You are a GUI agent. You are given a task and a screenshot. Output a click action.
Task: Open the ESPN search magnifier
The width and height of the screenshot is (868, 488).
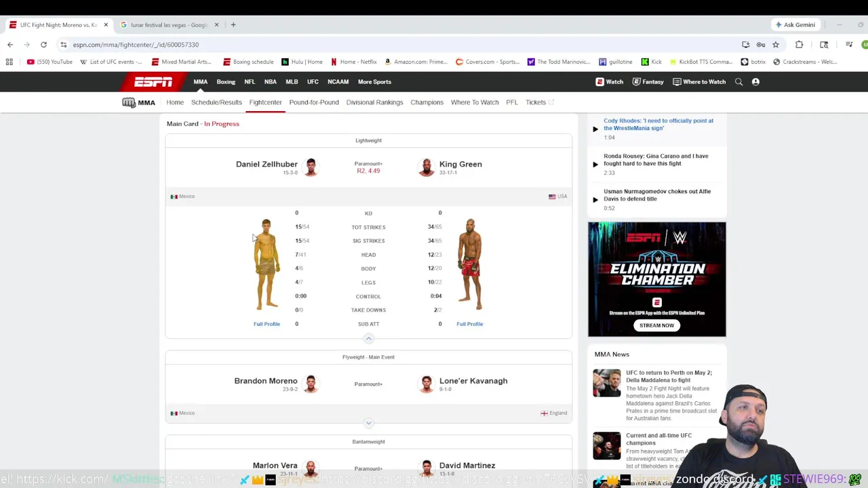tap(739, 82)
